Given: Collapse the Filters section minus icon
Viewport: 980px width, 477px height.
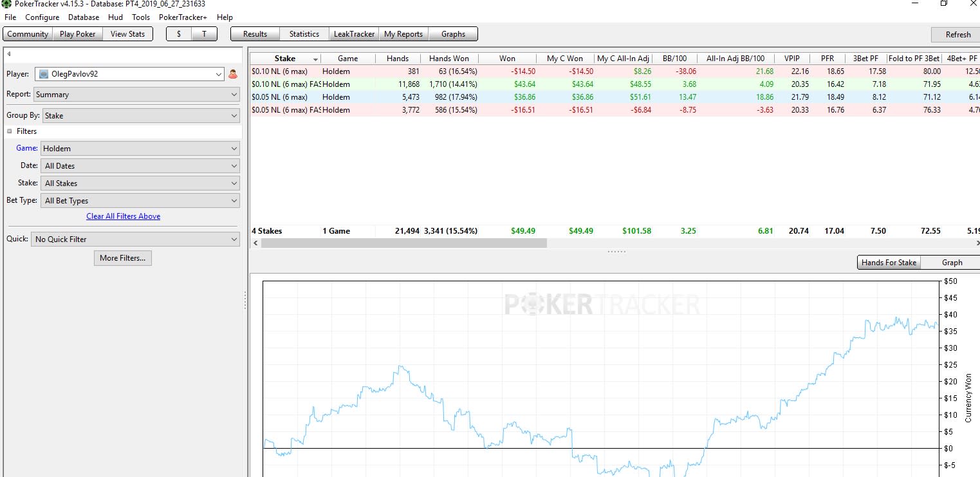Looking at the screenshot, I should (10, 131).
